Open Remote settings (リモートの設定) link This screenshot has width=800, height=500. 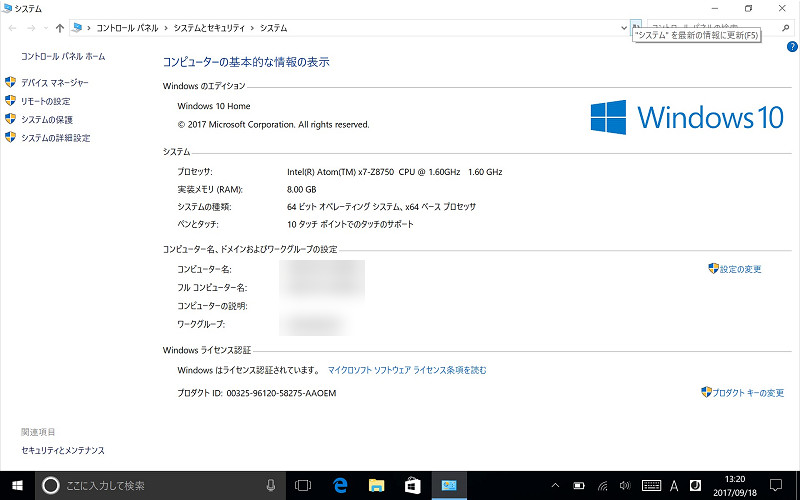45,101
